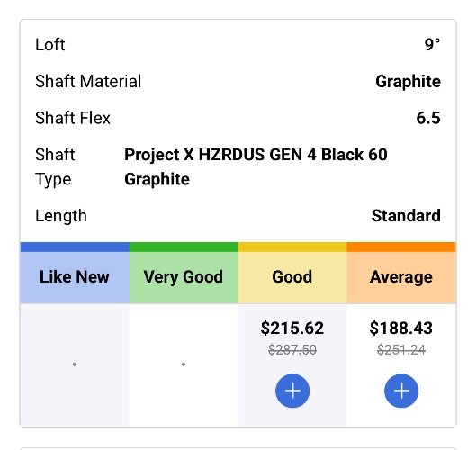Click the Project X HZRDUS shaft name

pyautogui.click(x=256, y=166)
